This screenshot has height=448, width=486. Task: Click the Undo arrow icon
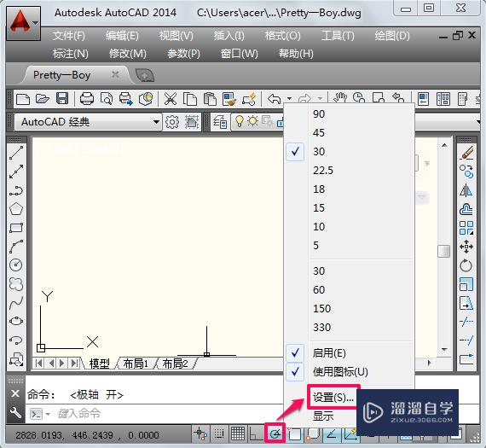274,99
